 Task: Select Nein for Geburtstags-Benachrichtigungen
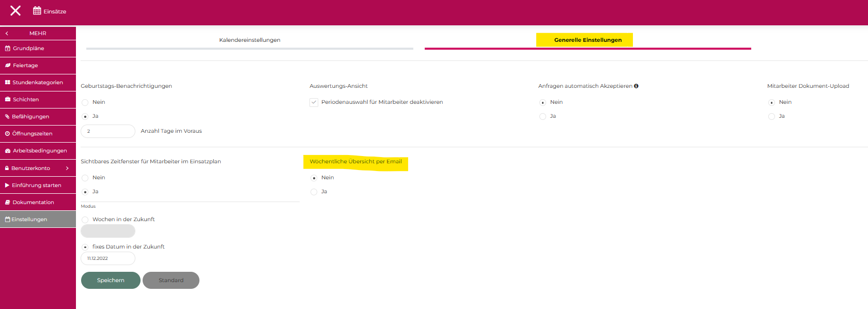[x=85, y=102]
